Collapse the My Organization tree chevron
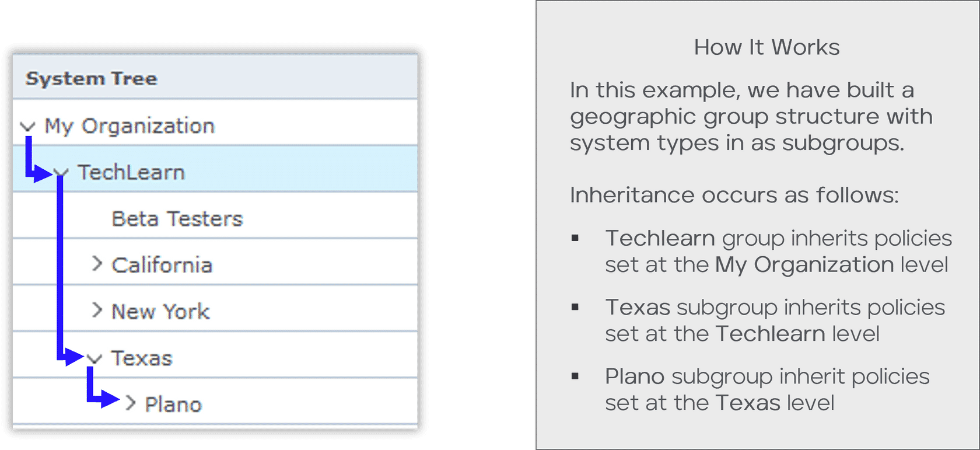 point(27,126)
